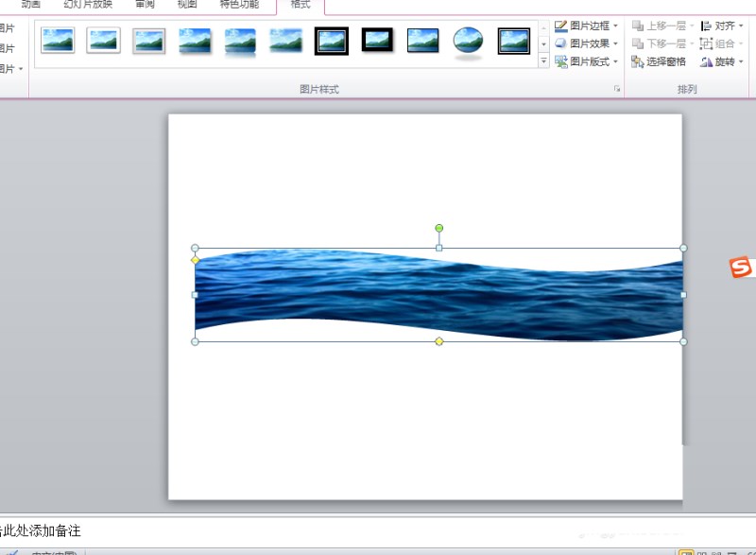Switch to the 审阅 ribbon tab
The image size is (756, 555).
146,5
